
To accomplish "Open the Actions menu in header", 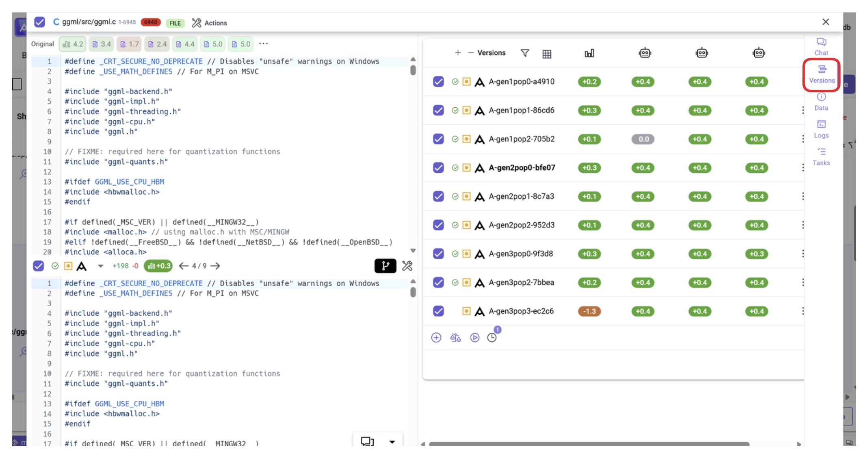I will (x=210, y=23).
